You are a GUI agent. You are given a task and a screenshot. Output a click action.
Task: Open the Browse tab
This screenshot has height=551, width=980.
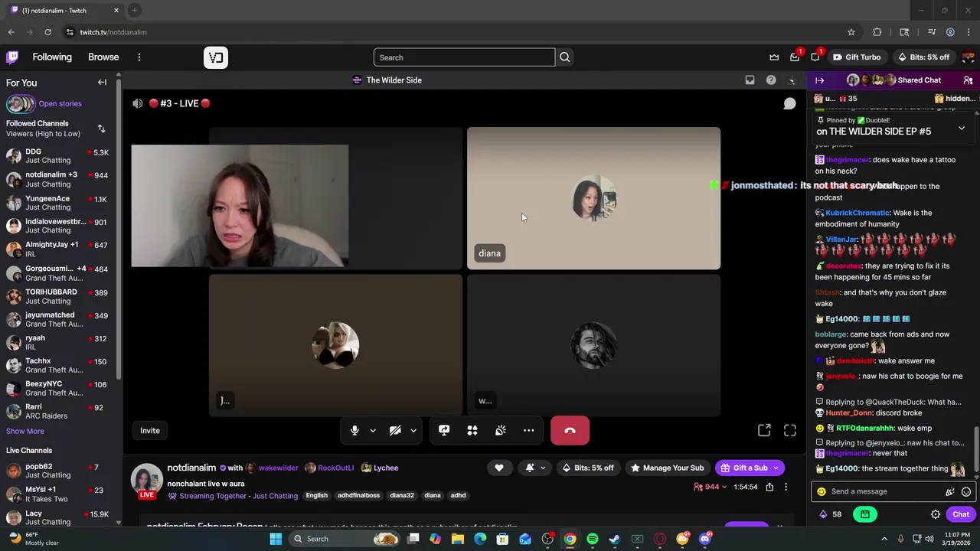tap(103, 57)
